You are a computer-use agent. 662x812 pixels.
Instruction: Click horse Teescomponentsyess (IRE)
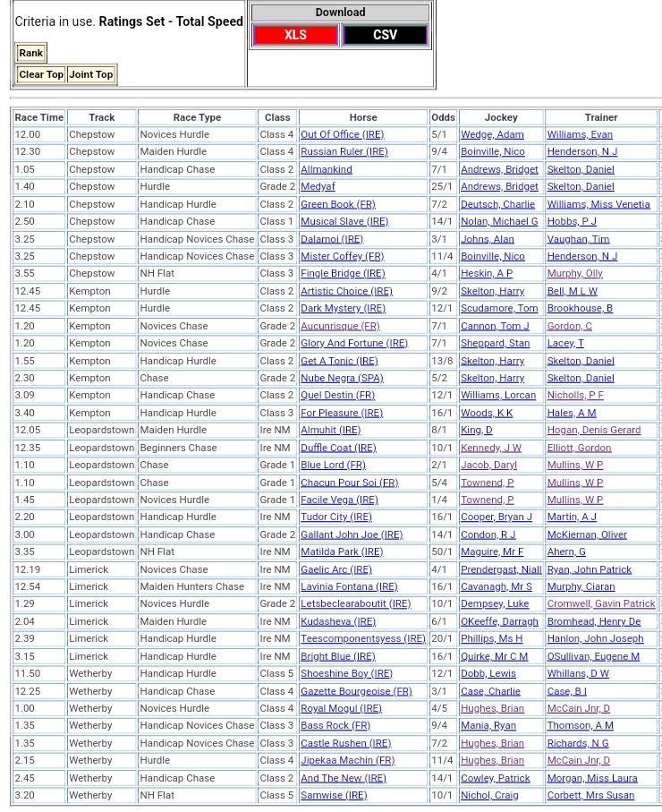(x=362, y=638)
